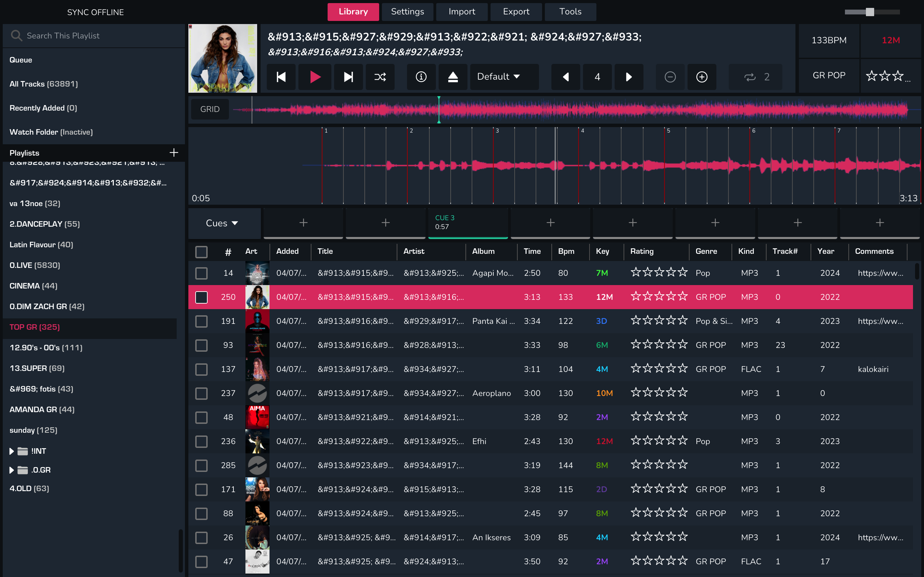The image size is (924, 577).
Task: Click the play button
Action: click(x=315, y=77)
